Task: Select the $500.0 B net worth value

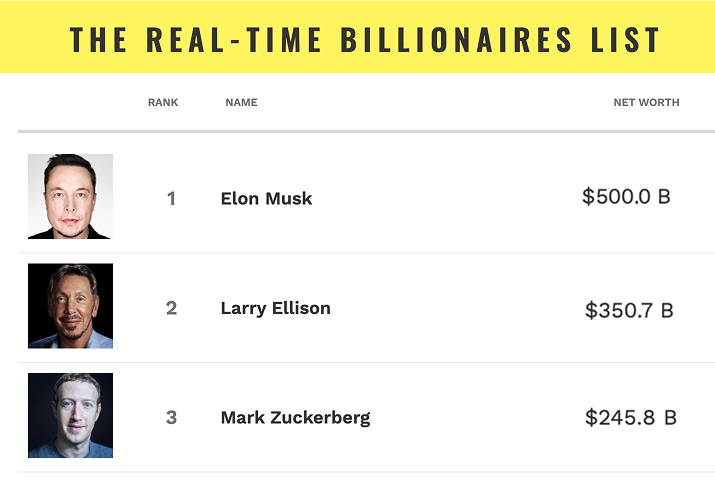Action: pyautogui.click(x=626, y=196)
